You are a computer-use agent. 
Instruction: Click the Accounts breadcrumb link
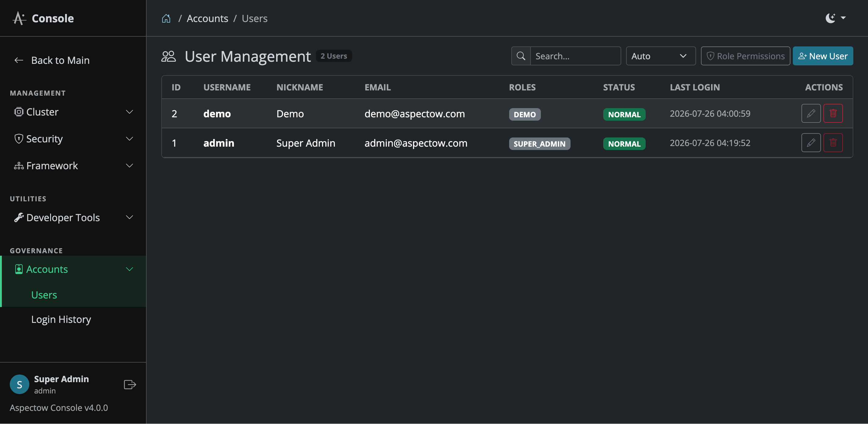207,18
